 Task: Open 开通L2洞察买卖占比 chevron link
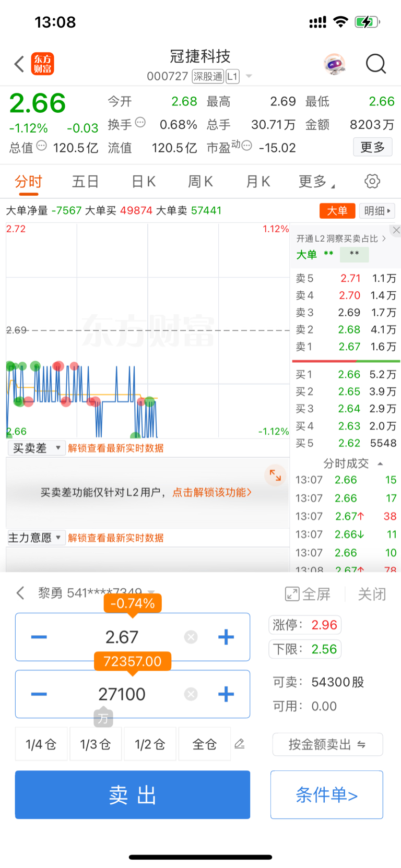click(341, 239)
